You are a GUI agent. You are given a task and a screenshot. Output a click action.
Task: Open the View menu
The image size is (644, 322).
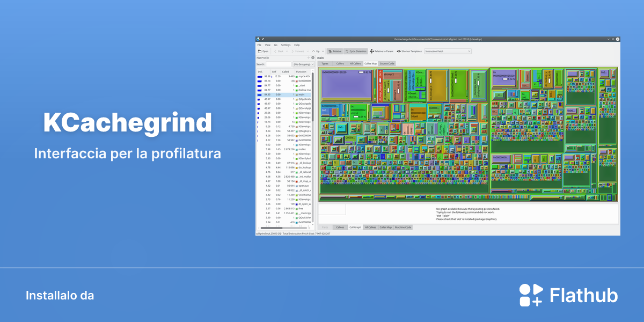(267, 45)
